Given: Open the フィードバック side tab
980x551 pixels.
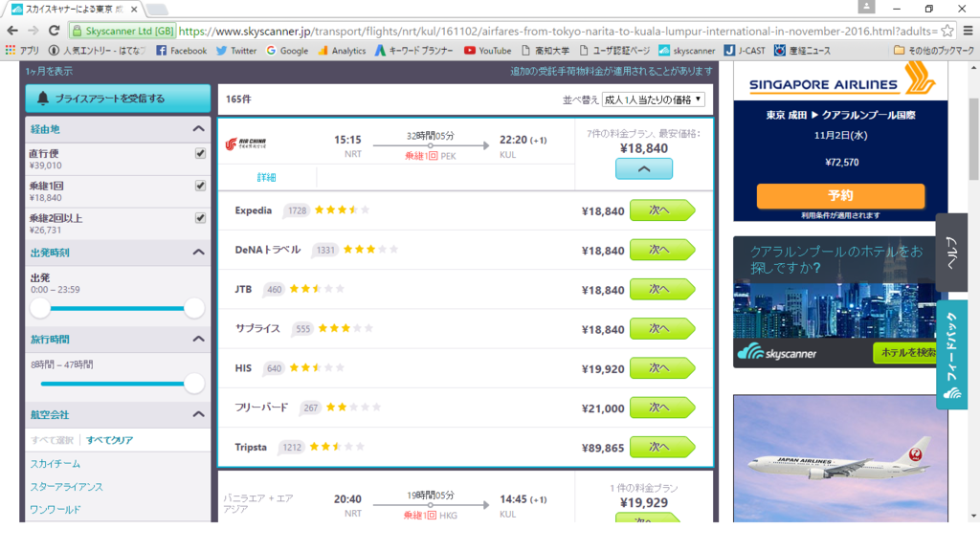Looking at the screenshot, I should click(952, 354).
